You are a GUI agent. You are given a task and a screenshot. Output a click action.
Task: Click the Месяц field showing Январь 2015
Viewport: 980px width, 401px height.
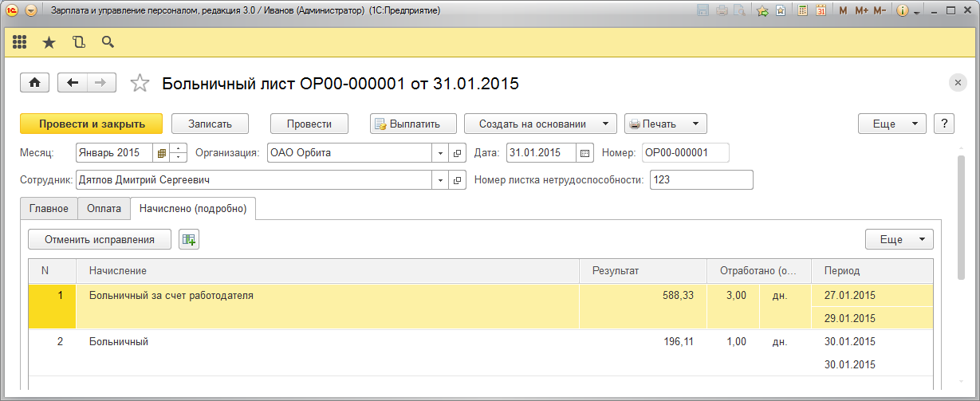coord(115,153)
